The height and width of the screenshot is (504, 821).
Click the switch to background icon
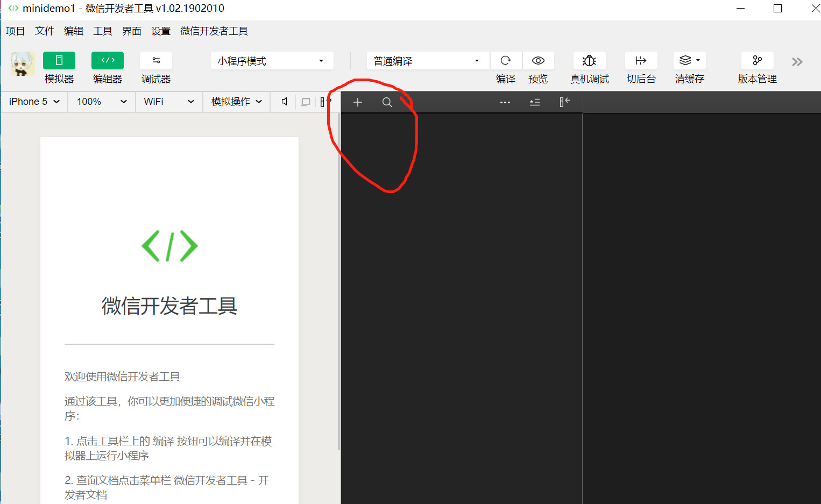(x=641, y=61)
